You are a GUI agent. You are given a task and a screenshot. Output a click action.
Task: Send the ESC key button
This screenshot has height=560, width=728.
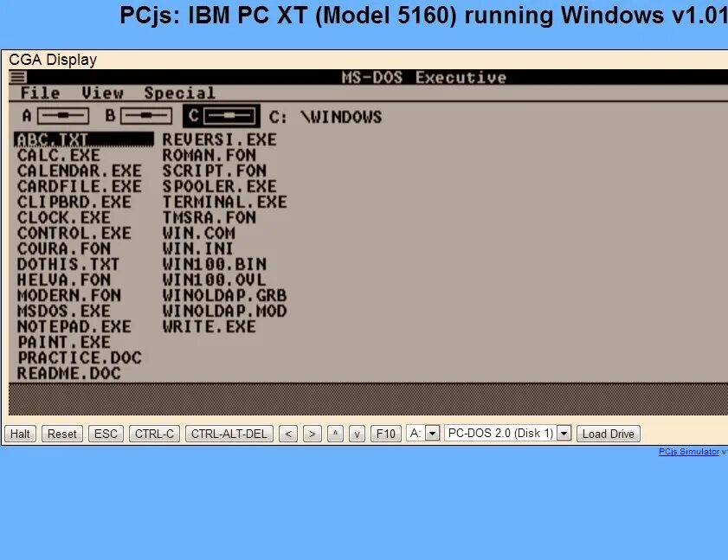[106, 434]
